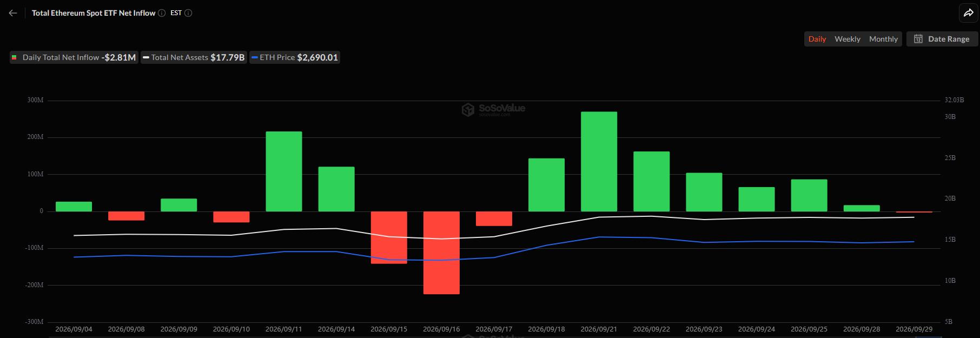
Task: Switch to Monthly view
Action: pyautogui.click(x=883, y=39)
